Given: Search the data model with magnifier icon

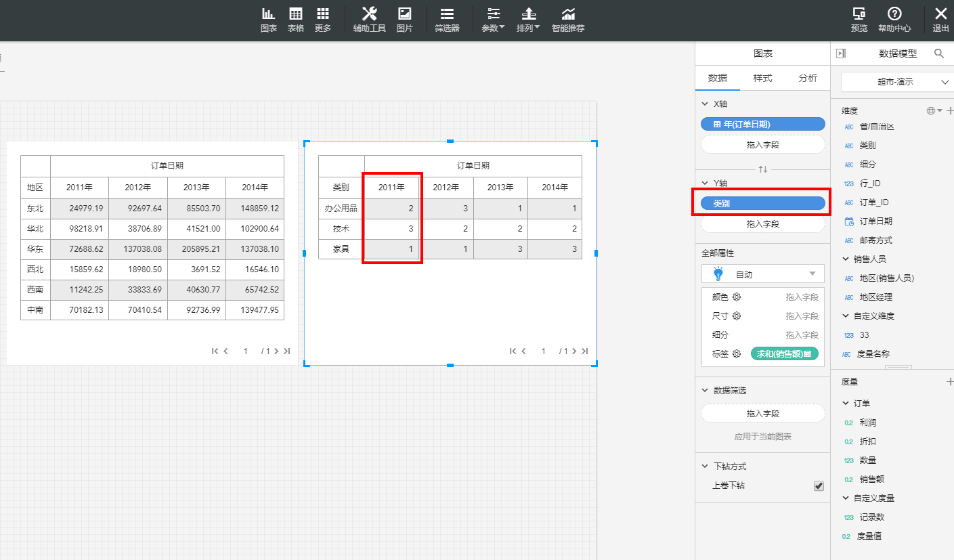Looking at the screenshot, I should coord(939,53).
